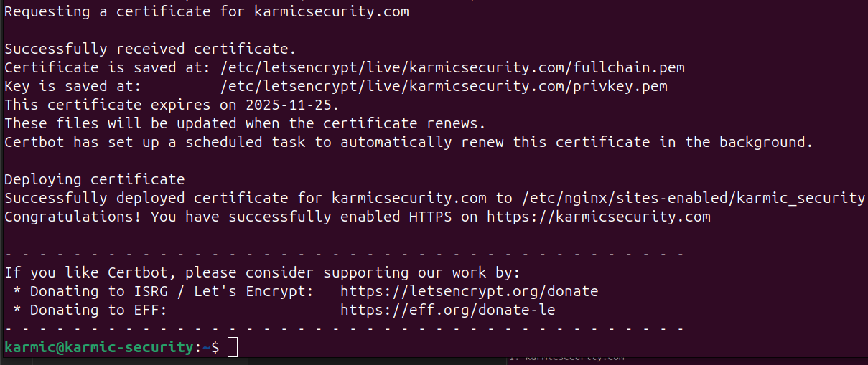Click the 'Key is saved at:' label
868x365 pixels.
pyautogui.click(x=73, y=86)
